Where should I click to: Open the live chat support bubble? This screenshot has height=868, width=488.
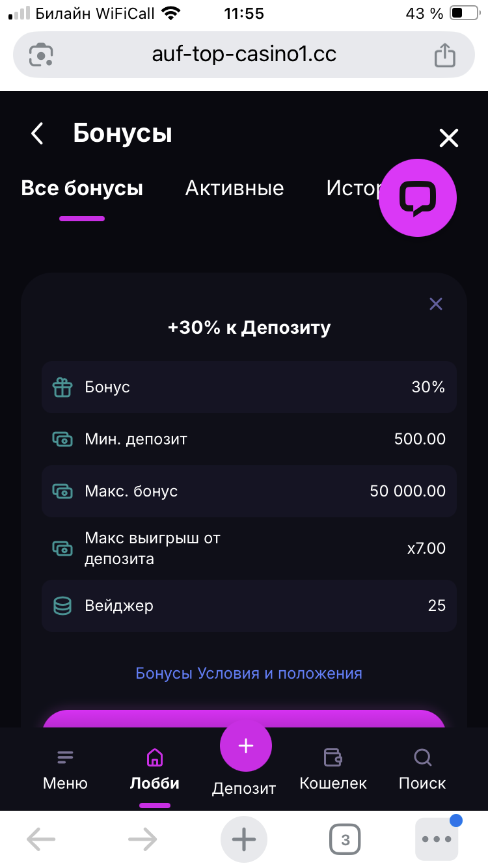tap(418, 198)
